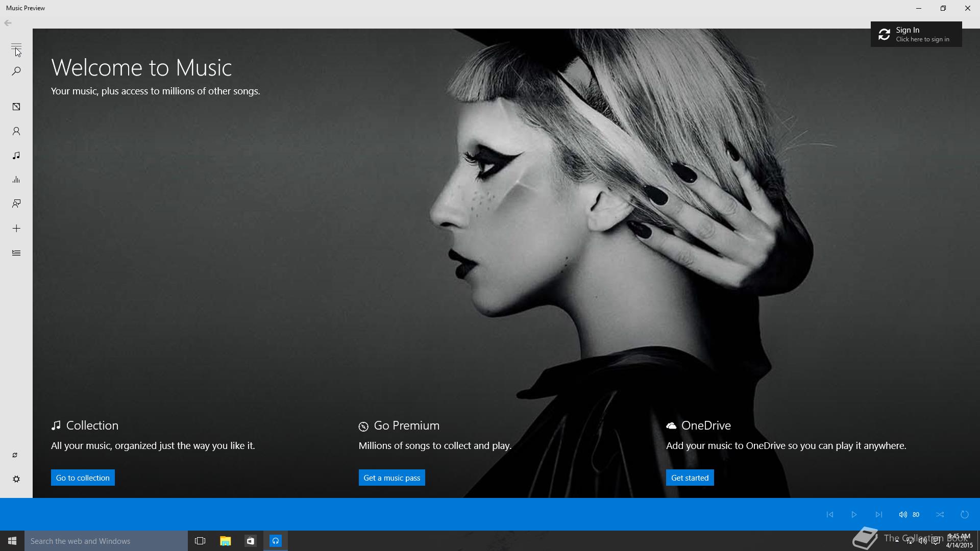Open Windows Start menu
Screen dimensions: 980x551
tap(12, 541)
